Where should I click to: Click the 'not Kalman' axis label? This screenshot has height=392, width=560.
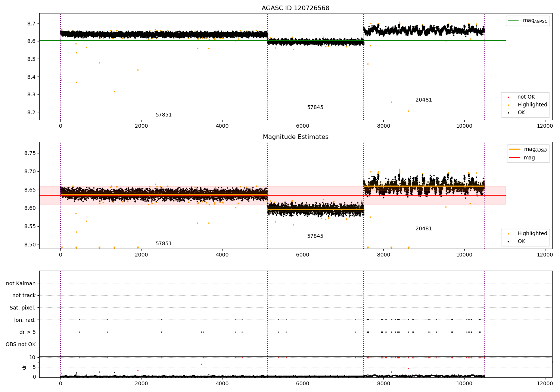(21, 283)
